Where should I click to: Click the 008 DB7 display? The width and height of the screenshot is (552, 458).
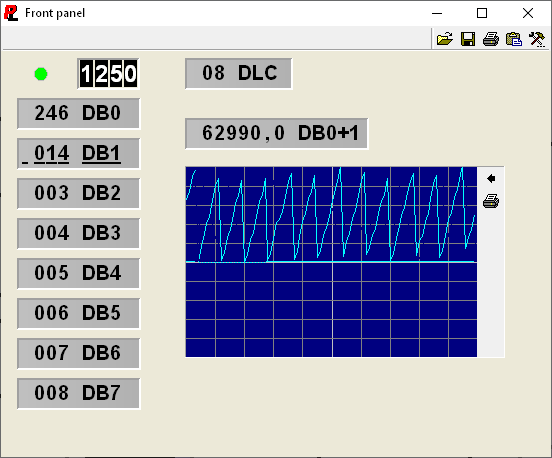coord(79,393)
